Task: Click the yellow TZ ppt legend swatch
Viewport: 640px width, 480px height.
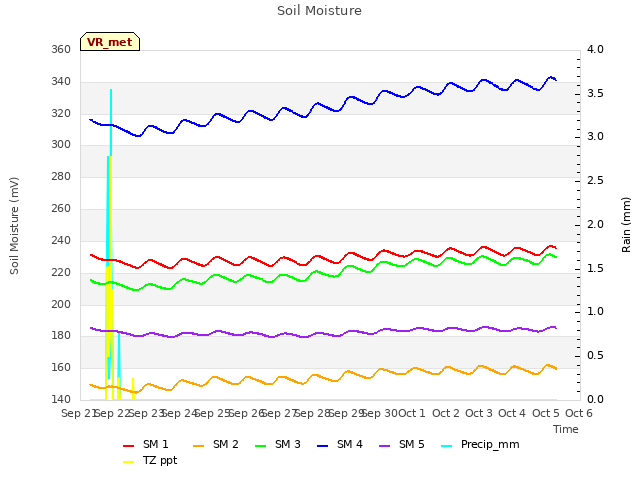Action: [x=129, y=462]
